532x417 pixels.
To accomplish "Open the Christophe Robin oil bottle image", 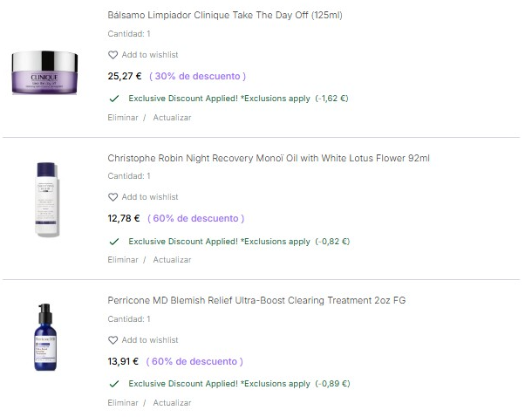I will [45, 198].
